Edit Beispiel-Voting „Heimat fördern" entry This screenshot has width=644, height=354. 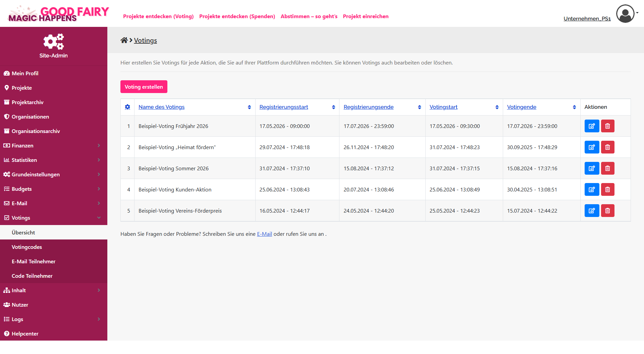592,147
